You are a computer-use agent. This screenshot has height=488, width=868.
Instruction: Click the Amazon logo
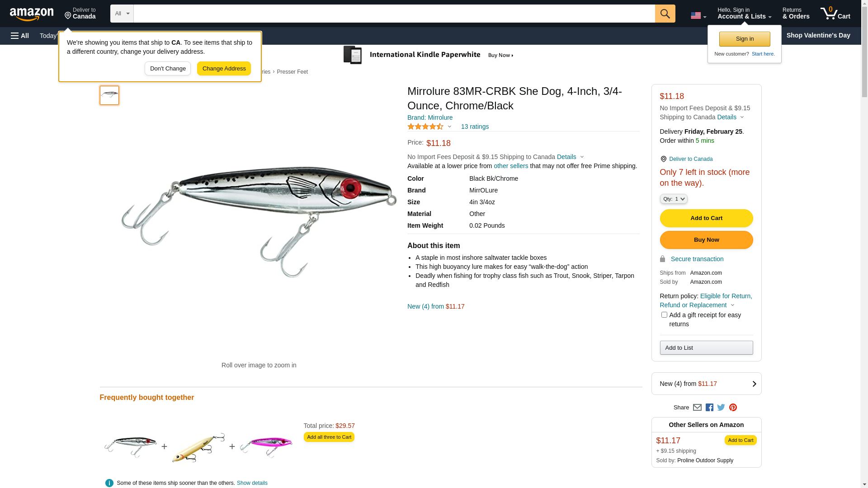click(x=32, y=14)
